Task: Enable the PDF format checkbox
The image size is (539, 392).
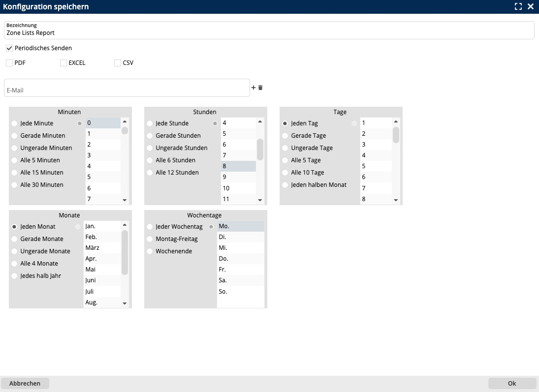Action: [9, 63]
